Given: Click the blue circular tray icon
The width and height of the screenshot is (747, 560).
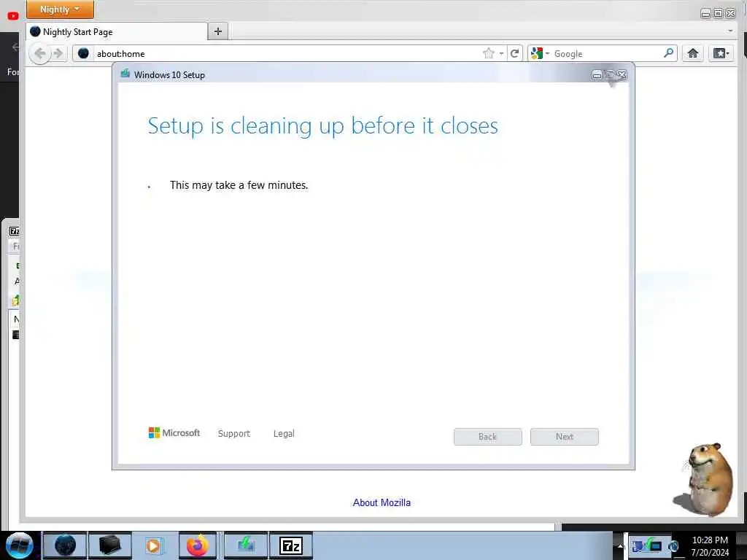Looking at the screenshot, I should pos(673,546).
